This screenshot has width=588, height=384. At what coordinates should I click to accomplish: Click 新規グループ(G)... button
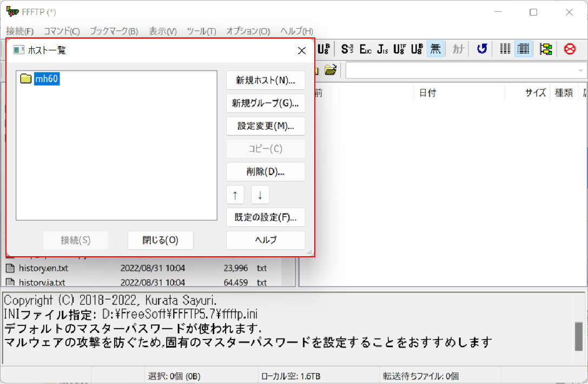coord(266,103)
